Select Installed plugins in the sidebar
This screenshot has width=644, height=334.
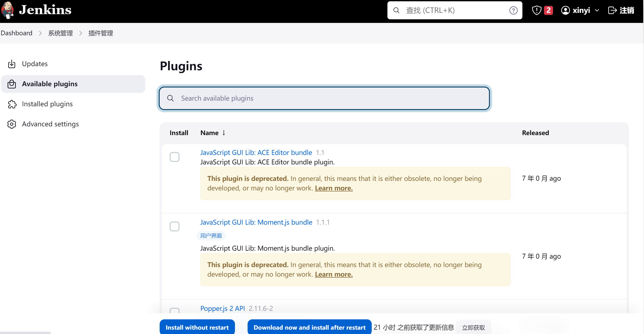(x=47, y=104)
